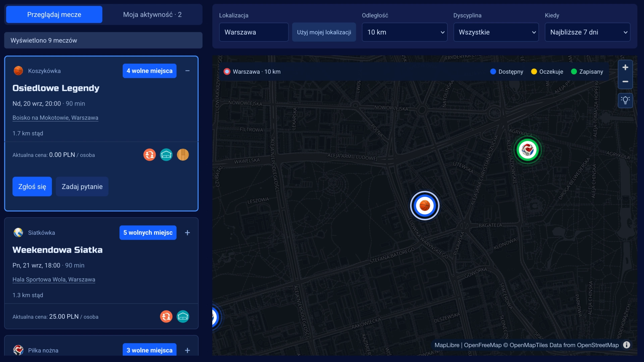Edit the Warszawa location field
Screen dimensions: 644x362
pyautogui.click(x=254, y=32)
